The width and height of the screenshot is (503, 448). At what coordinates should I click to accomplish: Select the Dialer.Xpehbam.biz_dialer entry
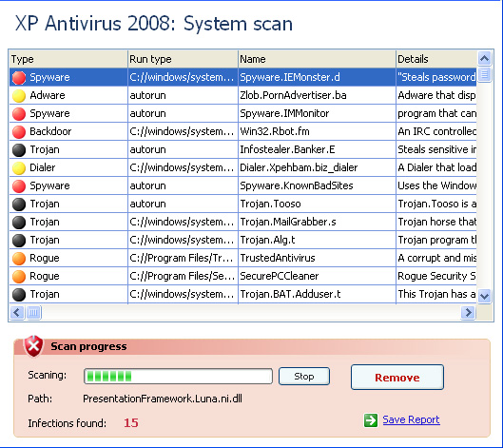pyautogui.click(x=317, y=167)
